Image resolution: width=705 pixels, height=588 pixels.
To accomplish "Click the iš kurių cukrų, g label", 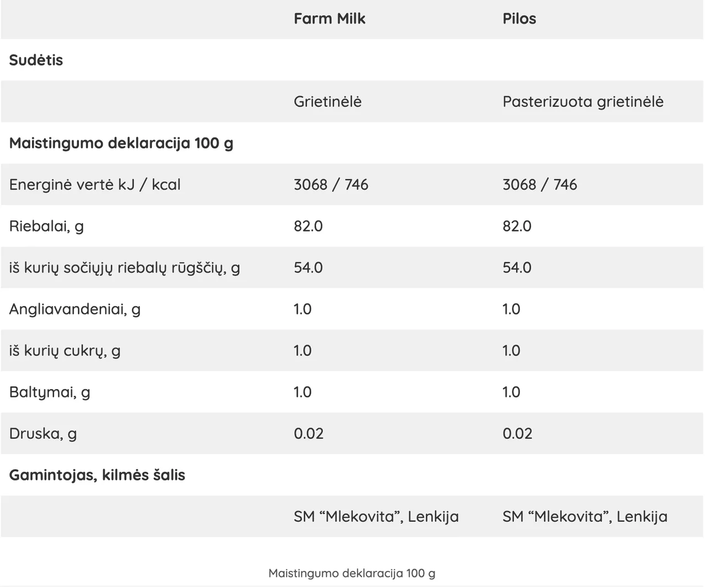I will [64, 350].
